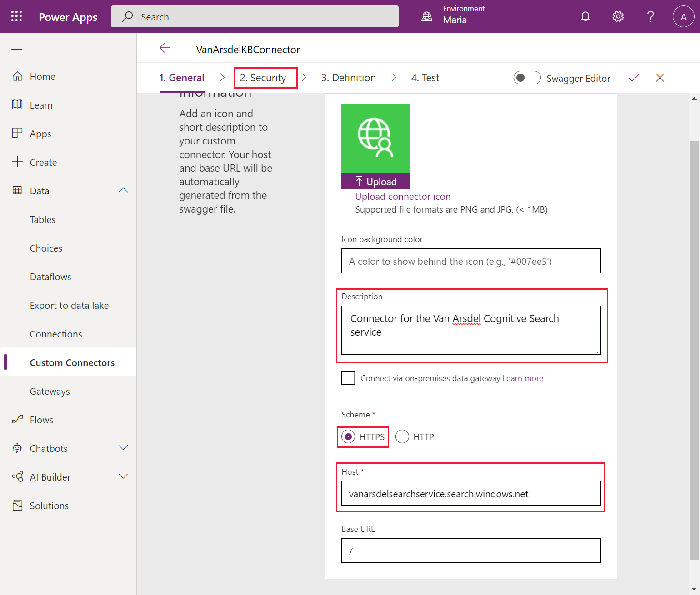Image resolution: width=700 pixels, height=595 pixels.
Task: Open the Environment picker globe icon
Action: [427, 16]
